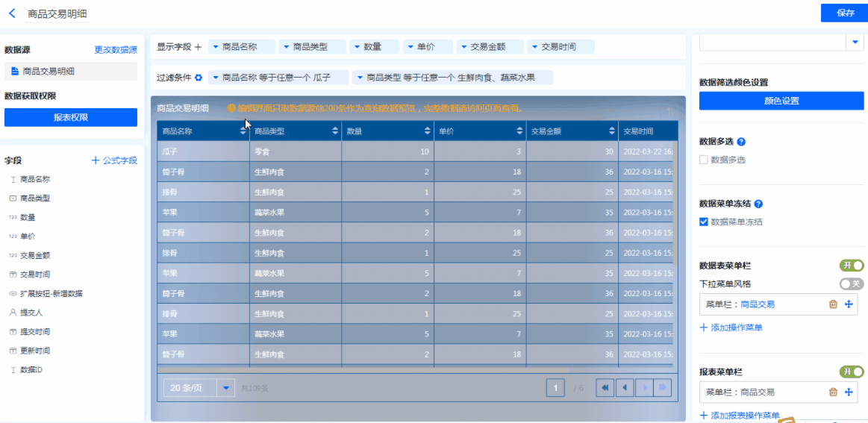Screen dimensions: 868x423
Task: Turn on the 下拉菜单风格 switch
Action: (x=852, y=284)
